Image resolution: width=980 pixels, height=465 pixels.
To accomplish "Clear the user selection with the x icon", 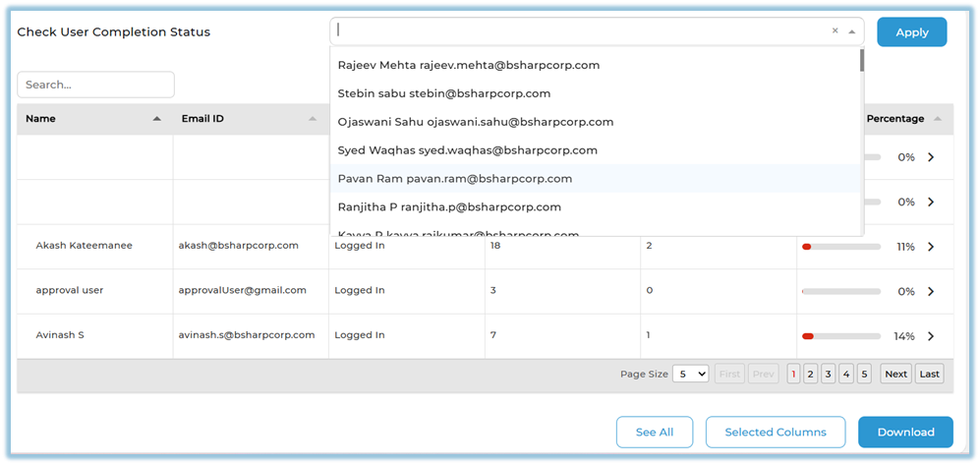I will tap(835, 30).
